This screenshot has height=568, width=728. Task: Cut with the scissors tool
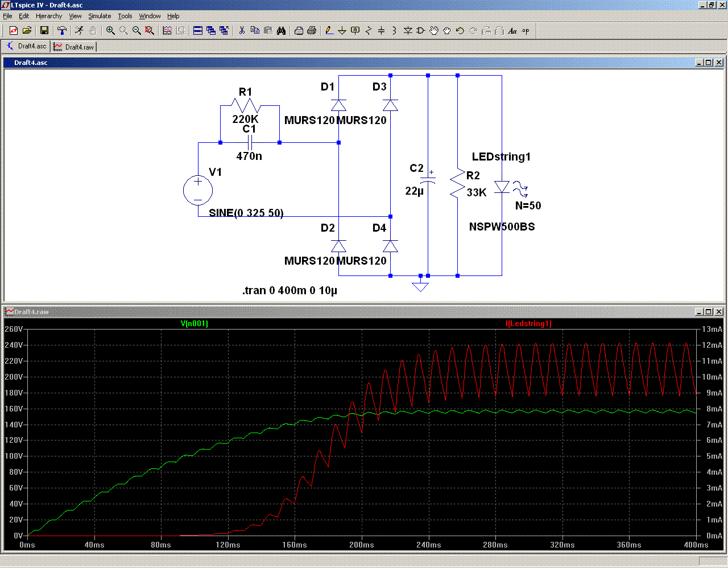click(242, 31)
